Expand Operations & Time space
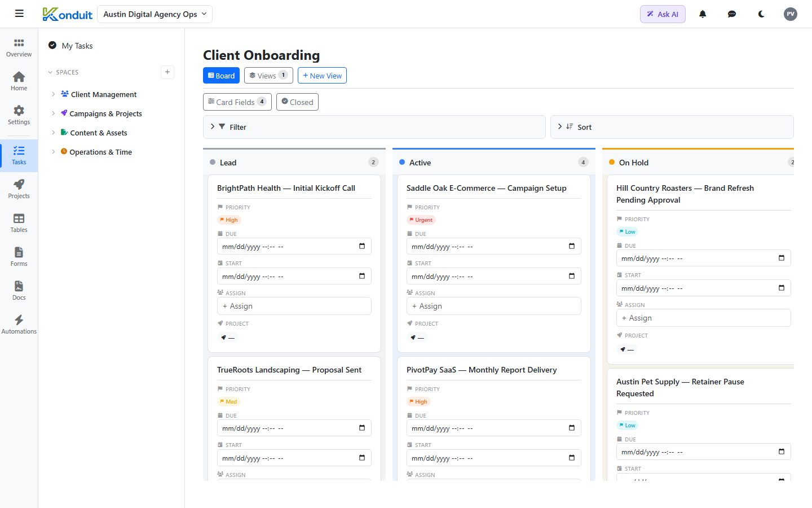 (53, 152)
